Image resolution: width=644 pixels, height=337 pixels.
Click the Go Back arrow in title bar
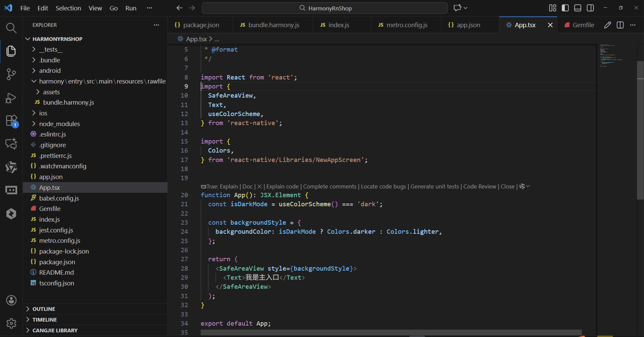tap(179, 8)
